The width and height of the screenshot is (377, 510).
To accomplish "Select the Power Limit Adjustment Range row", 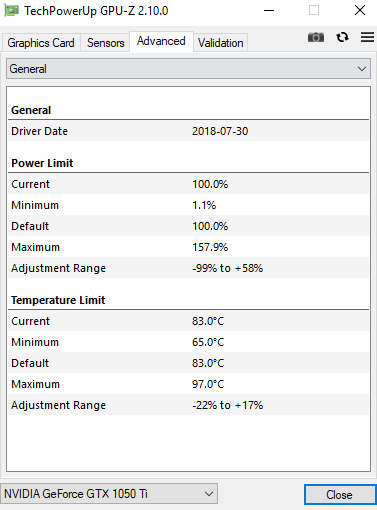I will [188, 268].
